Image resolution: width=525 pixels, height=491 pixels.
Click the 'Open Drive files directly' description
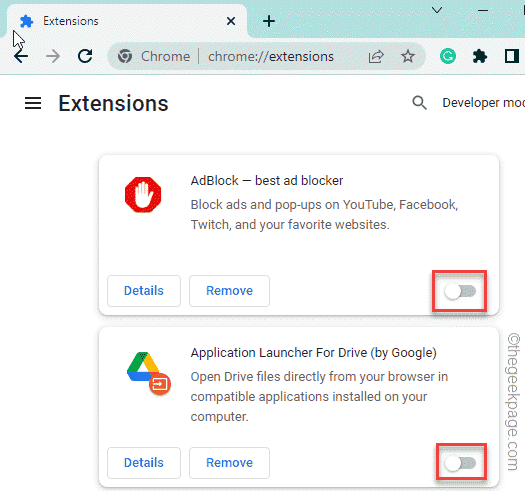coord(319,397)
